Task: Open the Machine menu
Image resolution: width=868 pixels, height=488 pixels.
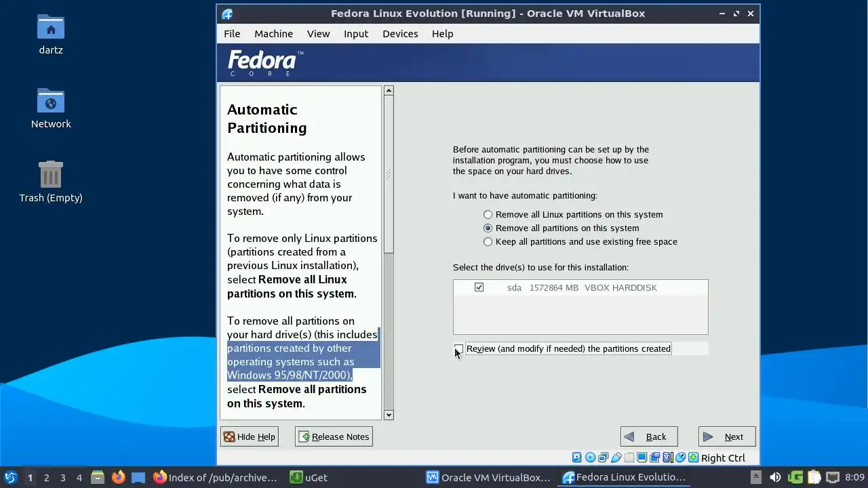Action: 273,33
